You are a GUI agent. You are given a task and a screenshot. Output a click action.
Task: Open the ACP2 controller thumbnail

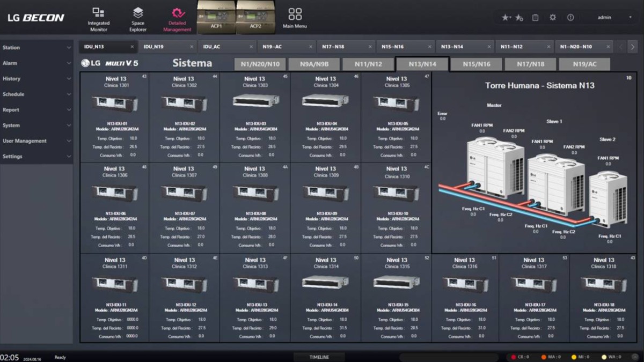pos(255,17)
